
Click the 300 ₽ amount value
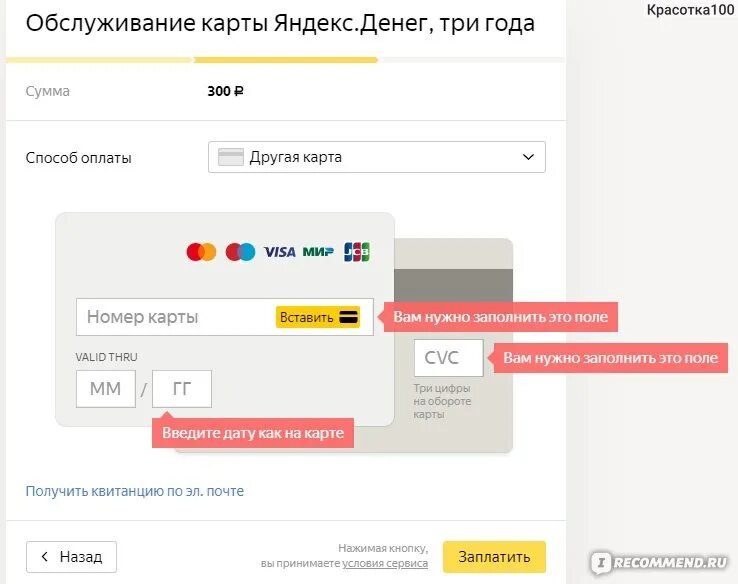(x=225, y=91)
